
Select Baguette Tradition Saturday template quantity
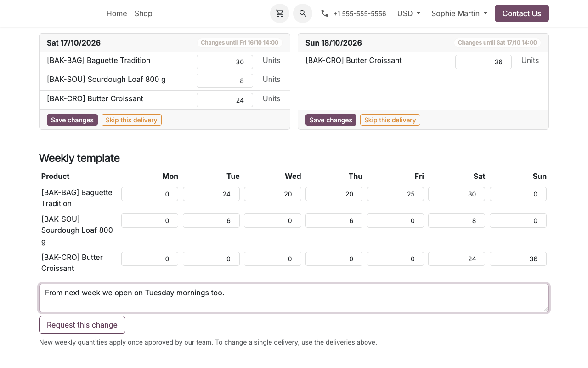pos(457,194)
